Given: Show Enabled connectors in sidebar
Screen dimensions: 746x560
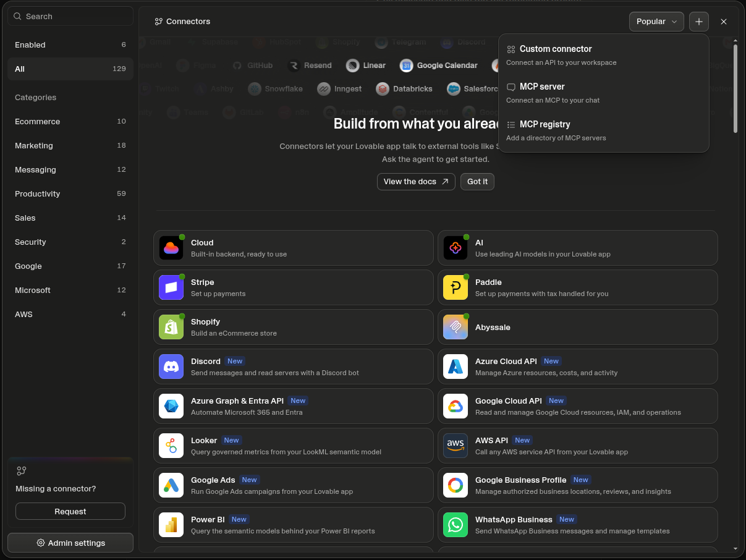Looking at the screenshot, I should [70, 45].
